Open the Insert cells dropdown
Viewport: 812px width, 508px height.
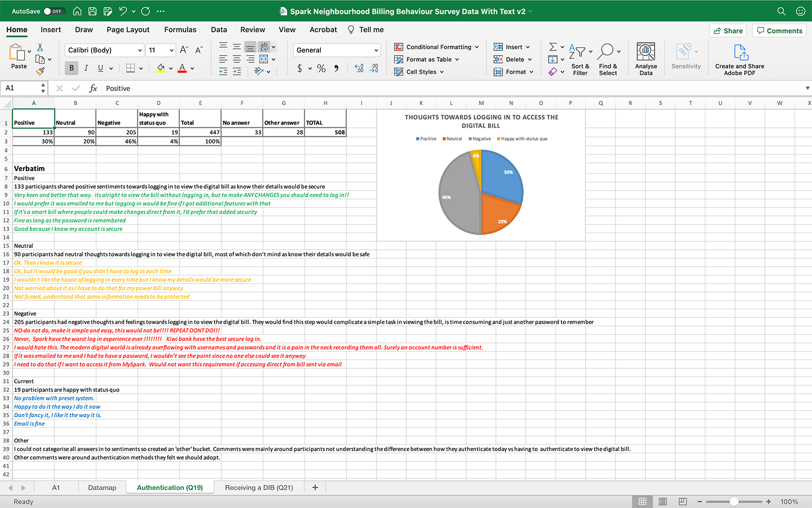pos(528,47)
